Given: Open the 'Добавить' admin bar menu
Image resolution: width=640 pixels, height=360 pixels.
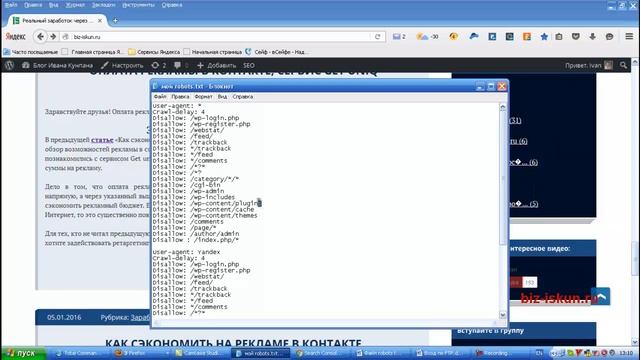Looking at the screenshot, I should point(216,65).
